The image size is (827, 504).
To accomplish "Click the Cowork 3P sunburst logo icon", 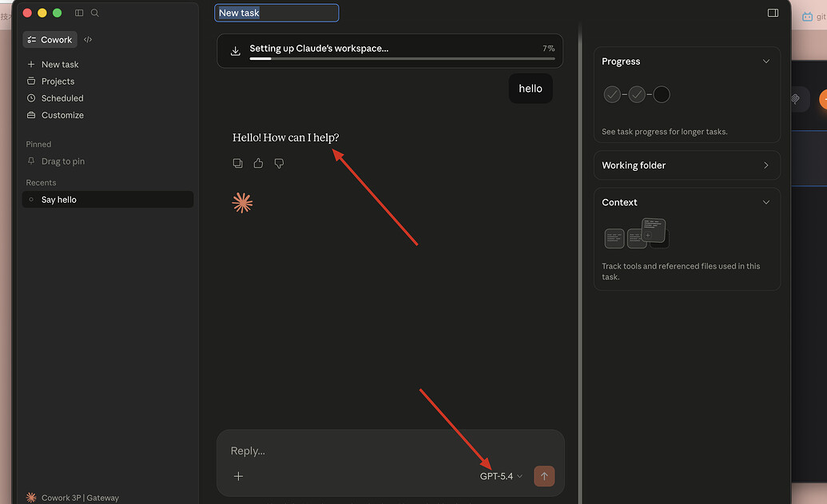I will (31, 497).
